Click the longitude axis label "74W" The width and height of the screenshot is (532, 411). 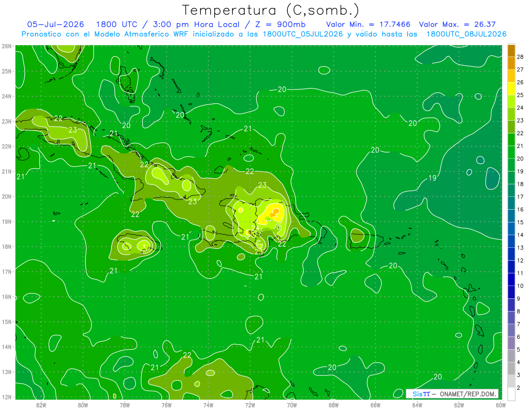click(x=208, y=405)
